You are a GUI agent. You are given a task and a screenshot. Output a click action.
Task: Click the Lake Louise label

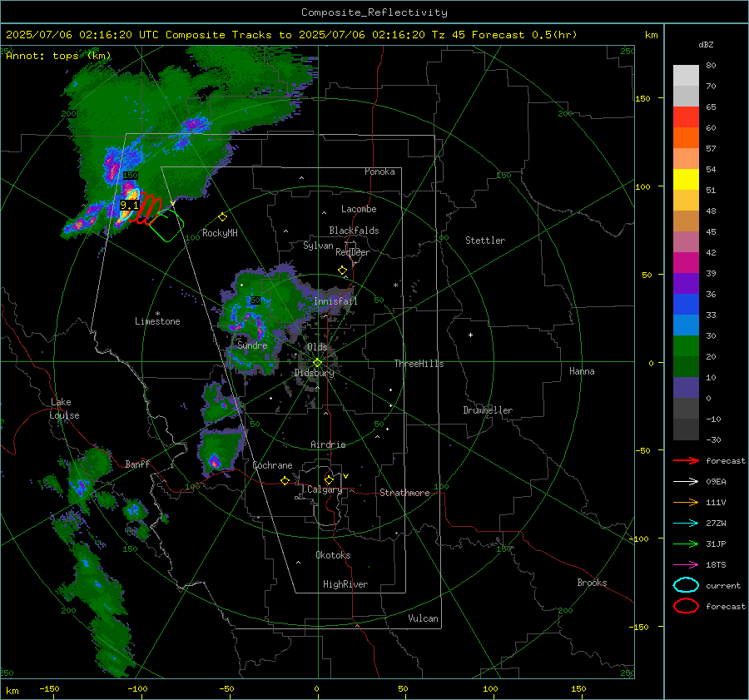coord(64,409)
